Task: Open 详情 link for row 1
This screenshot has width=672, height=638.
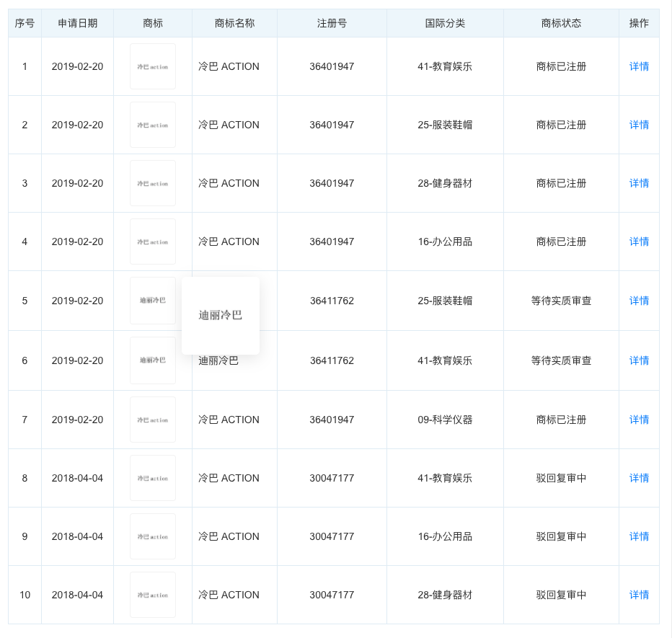Action: [x=639, y=66]
